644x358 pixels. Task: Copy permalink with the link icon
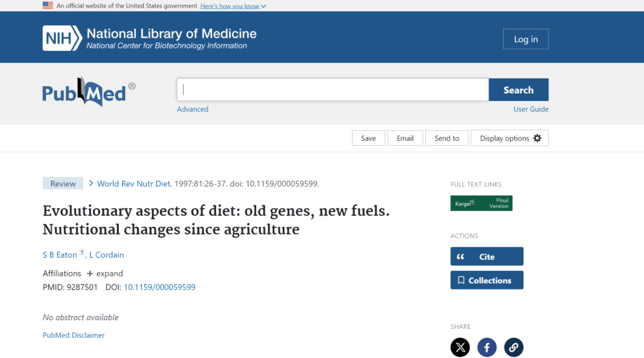click(x=513, y=347)
